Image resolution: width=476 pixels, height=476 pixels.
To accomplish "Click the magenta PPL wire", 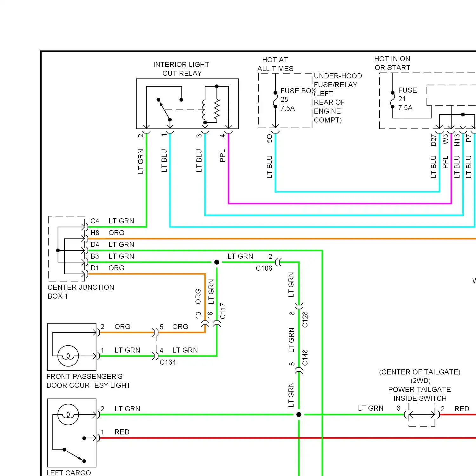I will (x=340, y=203).
